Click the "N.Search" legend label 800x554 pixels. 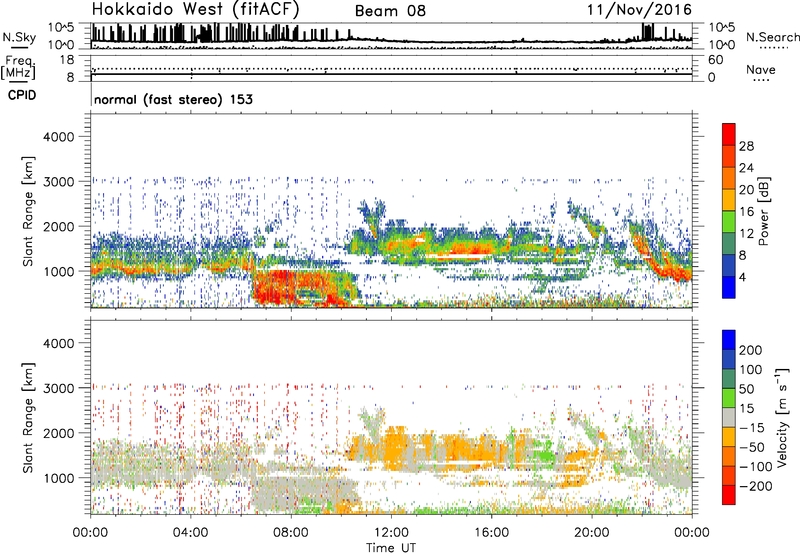tap(772, 37)
